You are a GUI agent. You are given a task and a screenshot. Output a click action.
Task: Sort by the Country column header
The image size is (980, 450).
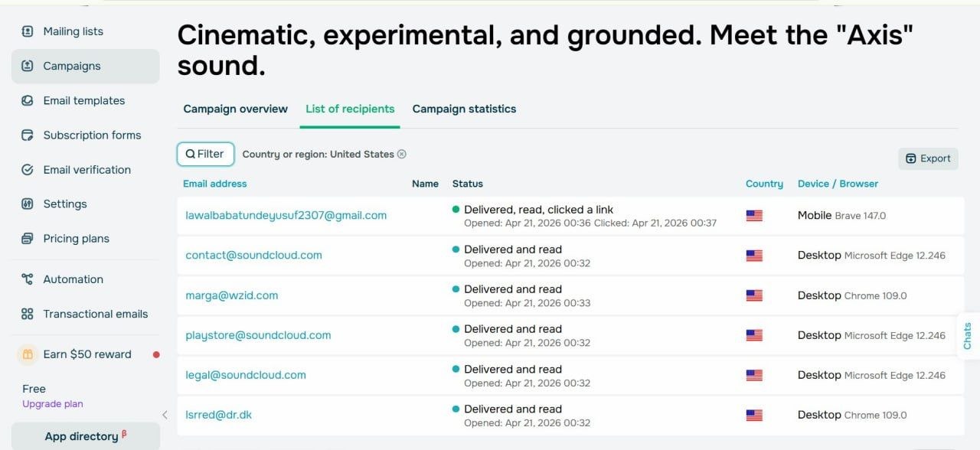764,184
